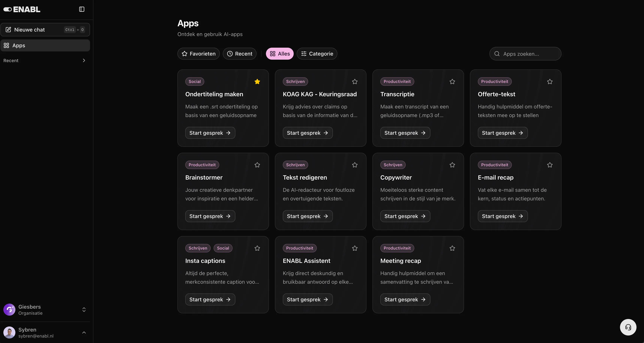Click the search magnifier icon
This screenshot has height=343, width=644.
[497, 54]
